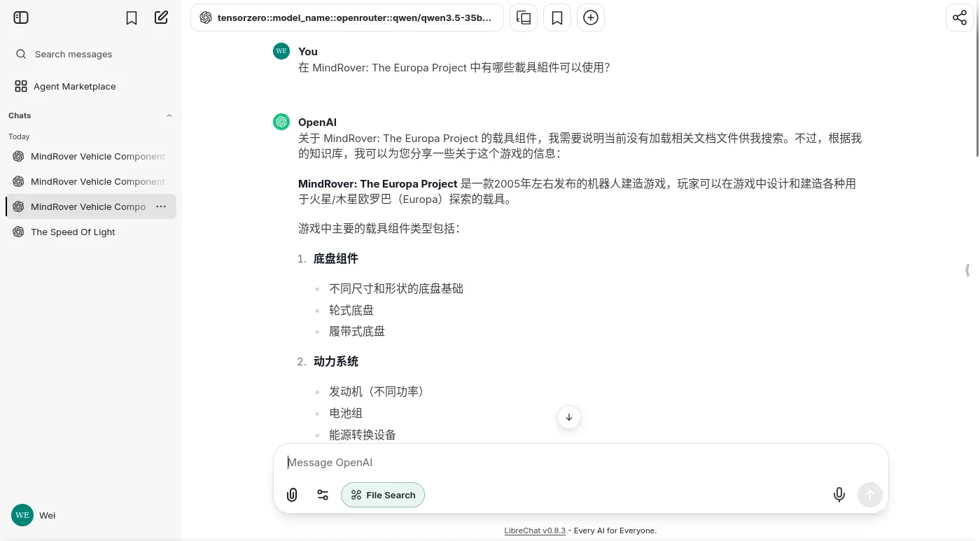
Task: Click the LibreChat v0.8.3 link
Action: pos(535,531)
